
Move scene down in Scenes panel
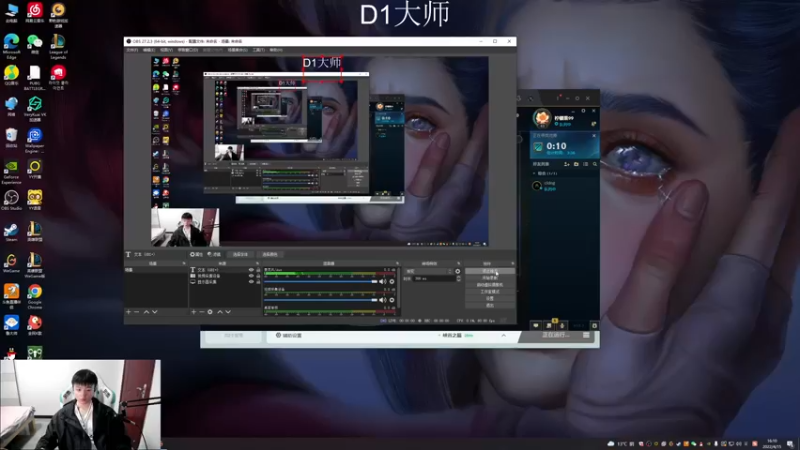point(155,312)
